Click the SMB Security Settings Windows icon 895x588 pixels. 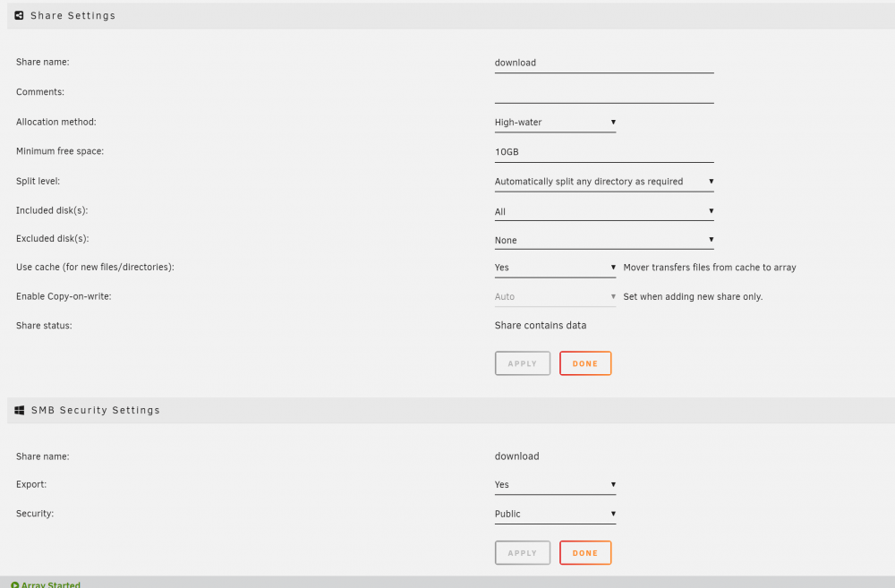pos(20,410)
